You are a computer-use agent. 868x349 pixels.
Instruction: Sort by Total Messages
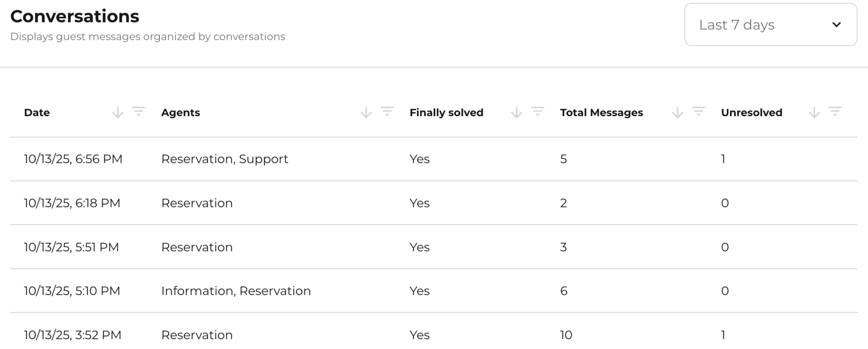677,113
